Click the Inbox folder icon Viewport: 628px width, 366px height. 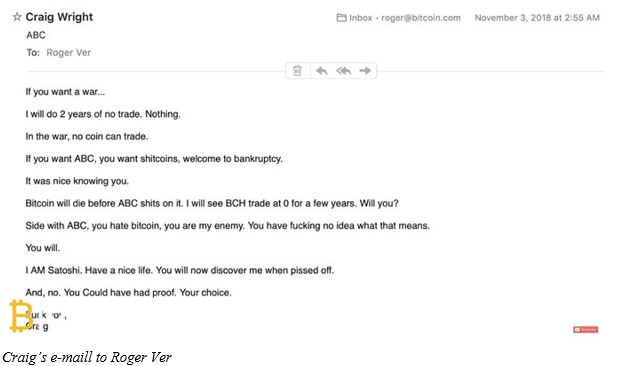[341, 18]
